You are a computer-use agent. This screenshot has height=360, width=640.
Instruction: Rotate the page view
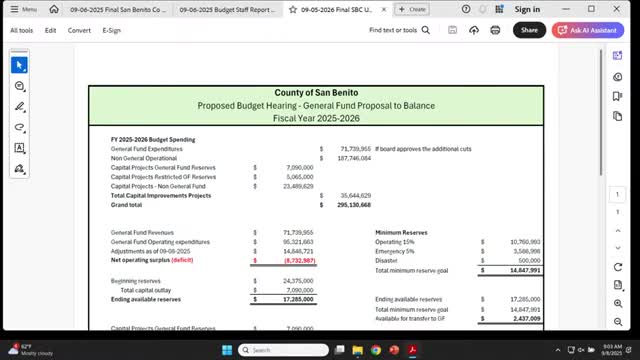(x=618, y=267)
